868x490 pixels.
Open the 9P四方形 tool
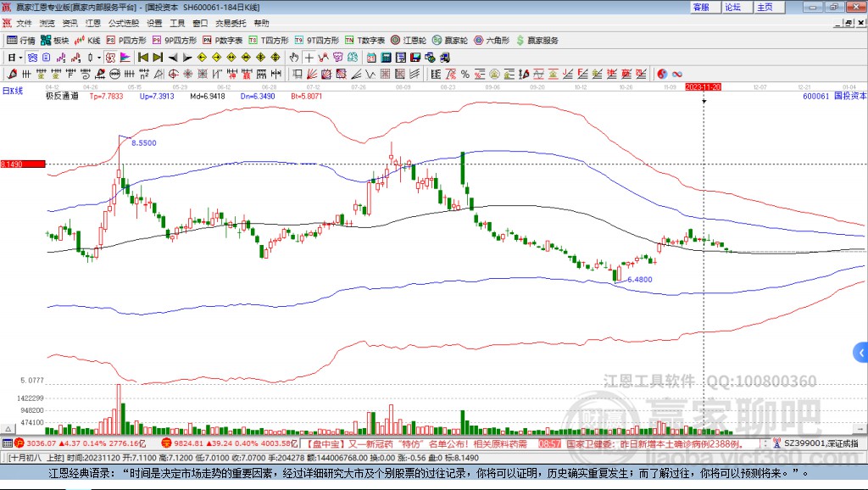click(175, 41)
